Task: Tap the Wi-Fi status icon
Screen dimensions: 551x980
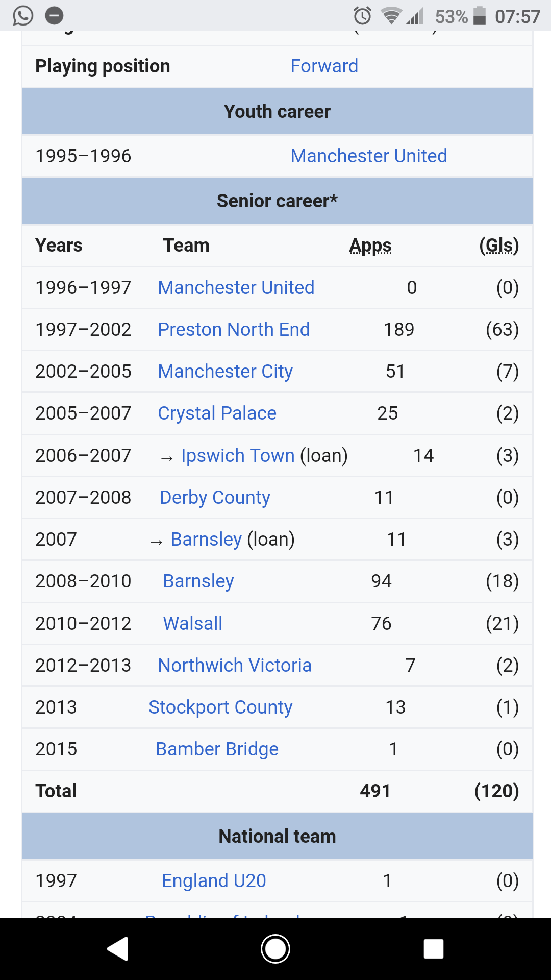Action: point(391,16)
